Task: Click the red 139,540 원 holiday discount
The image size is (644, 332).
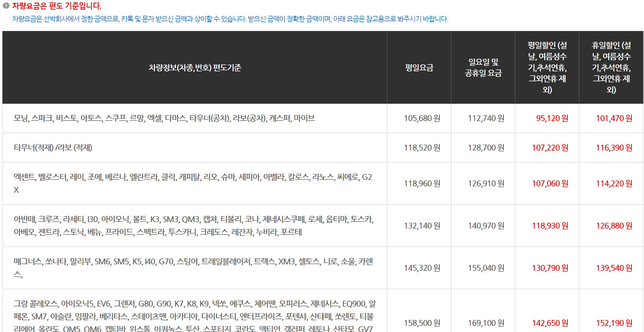Action: [x=614, y=268]
